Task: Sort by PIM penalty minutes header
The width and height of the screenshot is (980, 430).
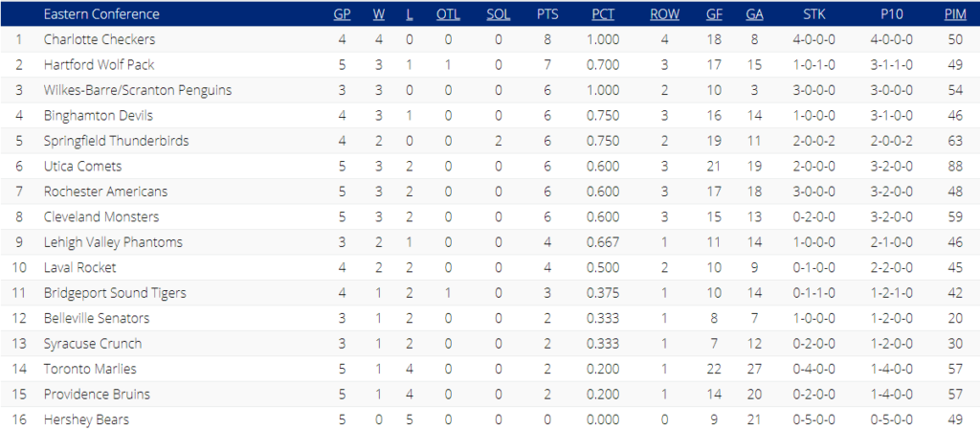Action: click(x=955, y=14)
